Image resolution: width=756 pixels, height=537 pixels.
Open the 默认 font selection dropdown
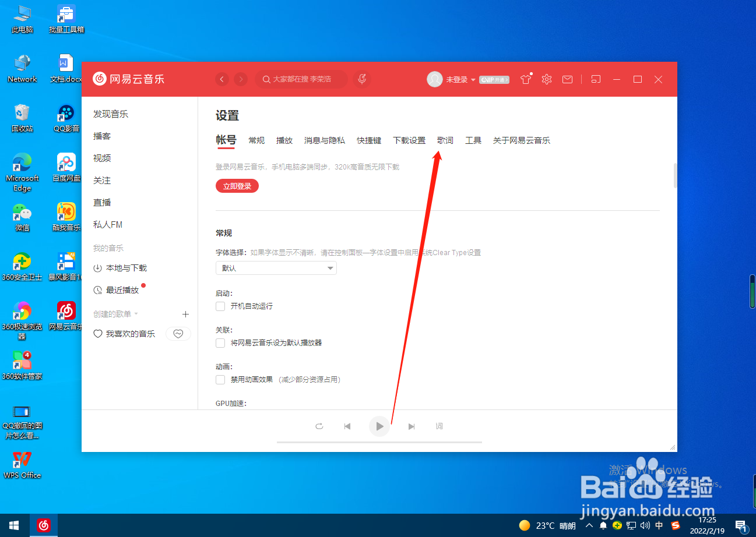pyautogui.click(x=276, y=268)
